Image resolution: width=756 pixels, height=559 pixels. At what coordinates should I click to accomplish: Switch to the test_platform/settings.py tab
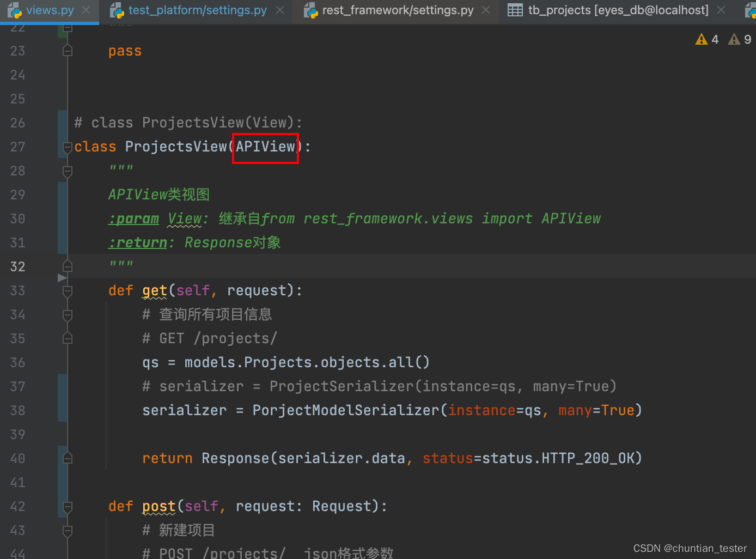[196, 9]
